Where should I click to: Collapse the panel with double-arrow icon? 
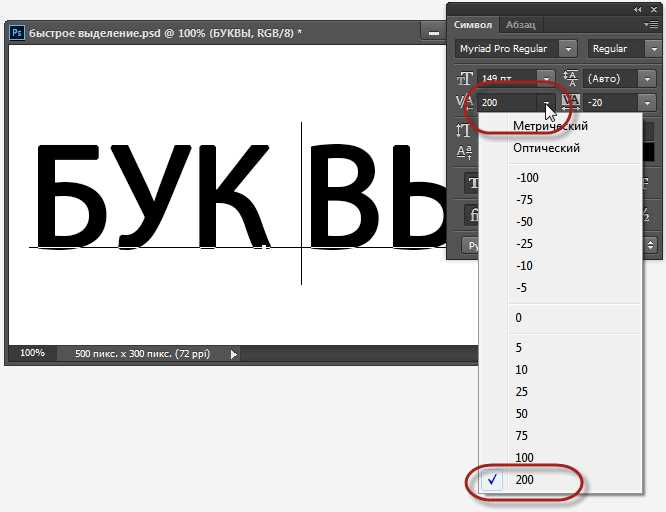point(638,9)
